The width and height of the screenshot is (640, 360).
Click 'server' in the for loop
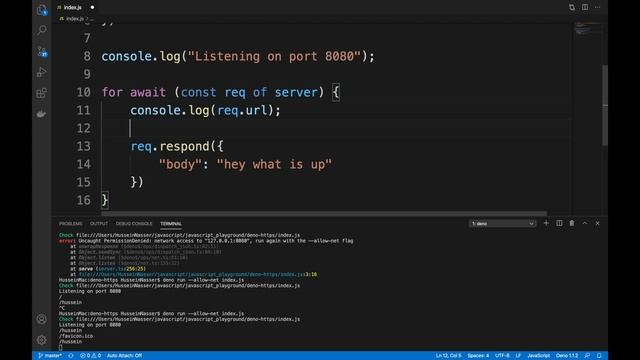point(296,92)
